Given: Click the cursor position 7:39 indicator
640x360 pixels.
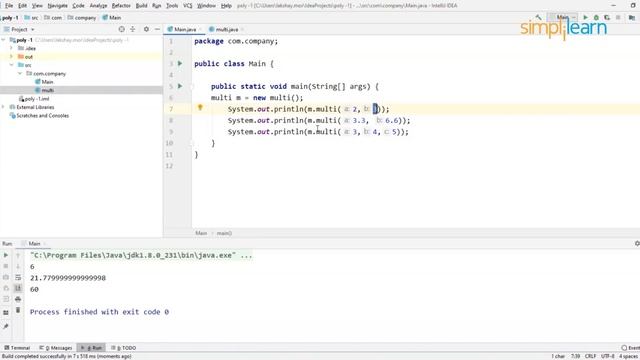Looking at the screenshot, I should [x=576, y=356].
